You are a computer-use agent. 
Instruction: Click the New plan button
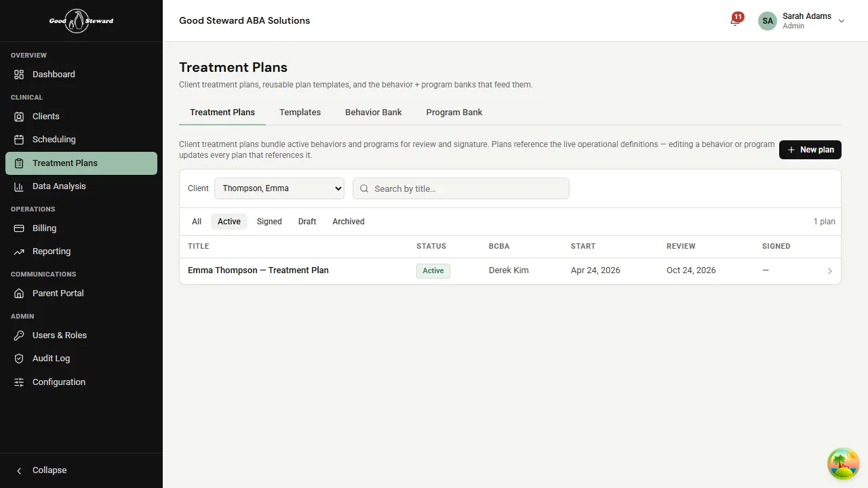(810, 149)
